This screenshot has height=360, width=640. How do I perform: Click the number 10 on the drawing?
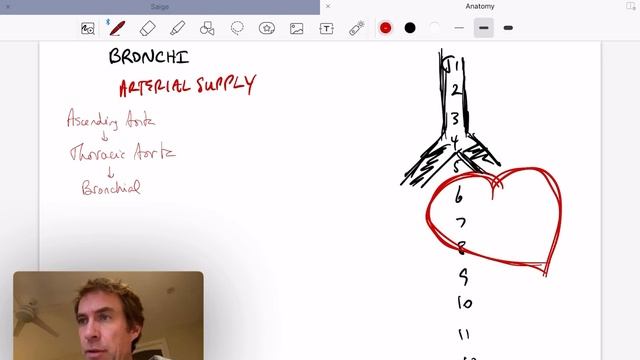(x=465, y=303)
